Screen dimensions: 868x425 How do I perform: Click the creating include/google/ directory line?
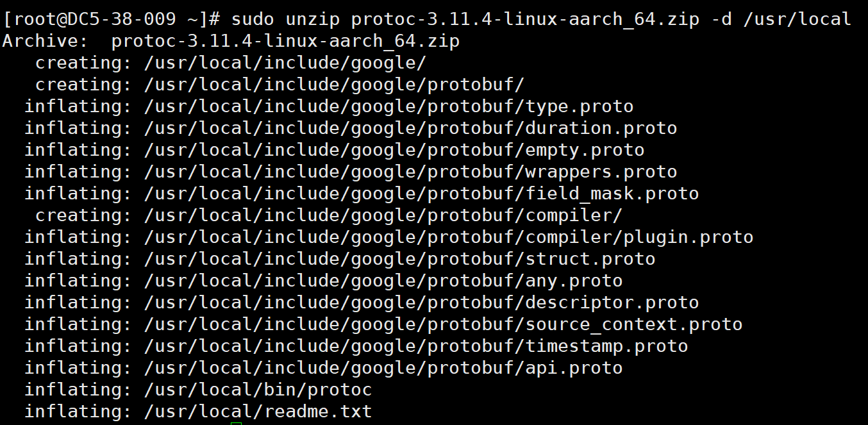tap(231, 63)
